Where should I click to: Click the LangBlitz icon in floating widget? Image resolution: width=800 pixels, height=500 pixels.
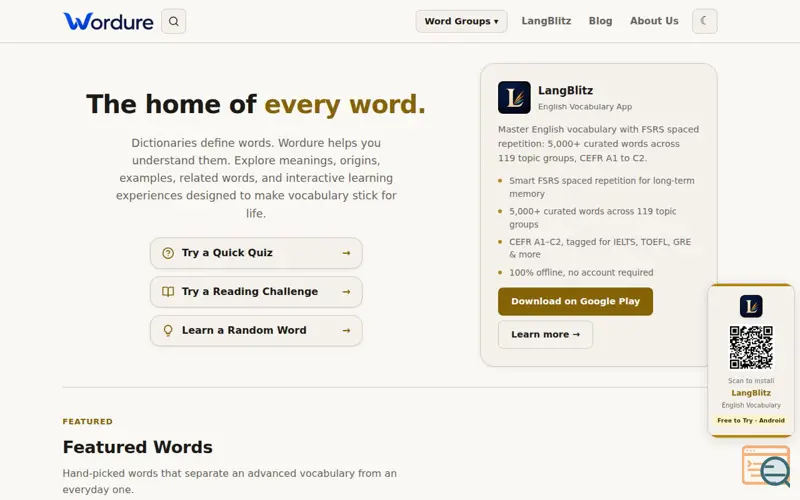point(751,306)
